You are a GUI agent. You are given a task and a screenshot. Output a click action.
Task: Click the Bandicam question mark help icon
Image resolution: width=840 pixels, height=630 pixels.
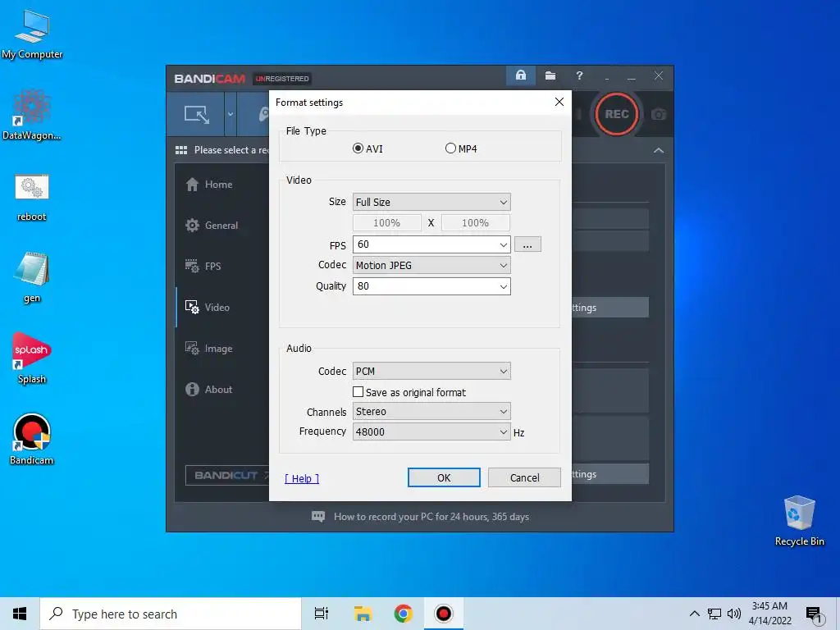pos(579,75)
